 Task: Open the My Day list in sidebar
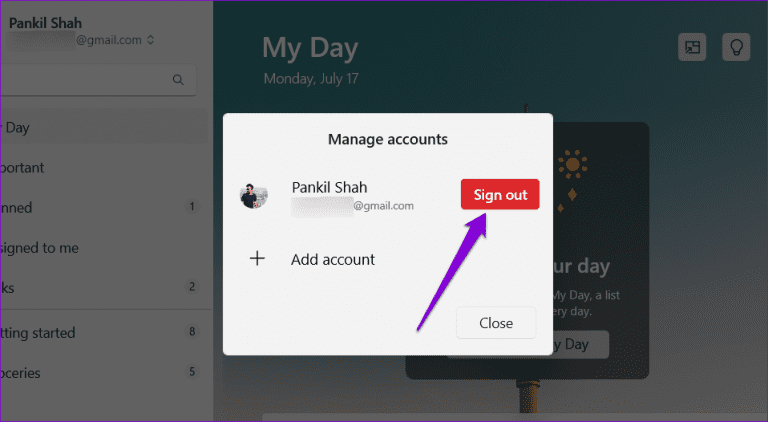click(103, 127)
